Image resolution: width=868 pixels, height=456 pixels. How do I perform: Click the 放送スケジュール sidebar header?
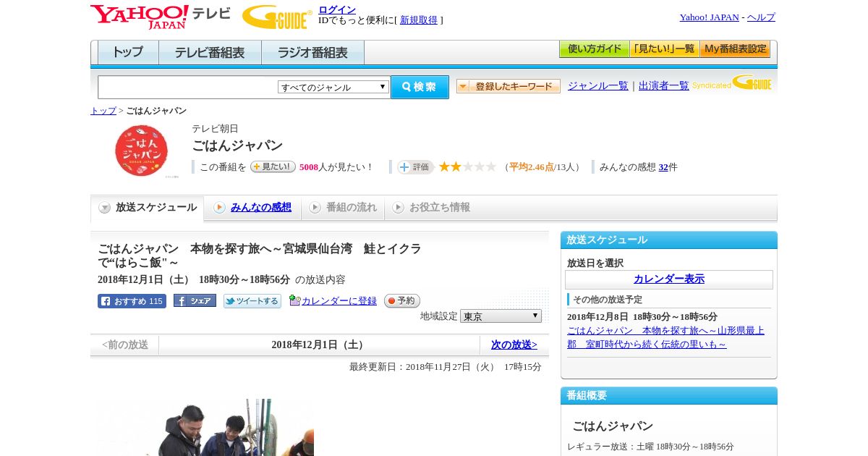coord(669,240)
